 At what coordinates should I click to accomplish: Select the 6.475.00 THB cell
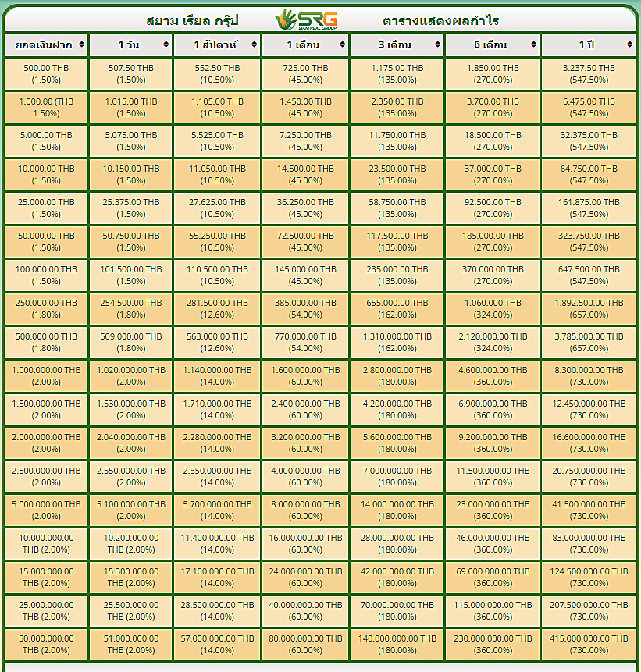[x=589, y=108]
